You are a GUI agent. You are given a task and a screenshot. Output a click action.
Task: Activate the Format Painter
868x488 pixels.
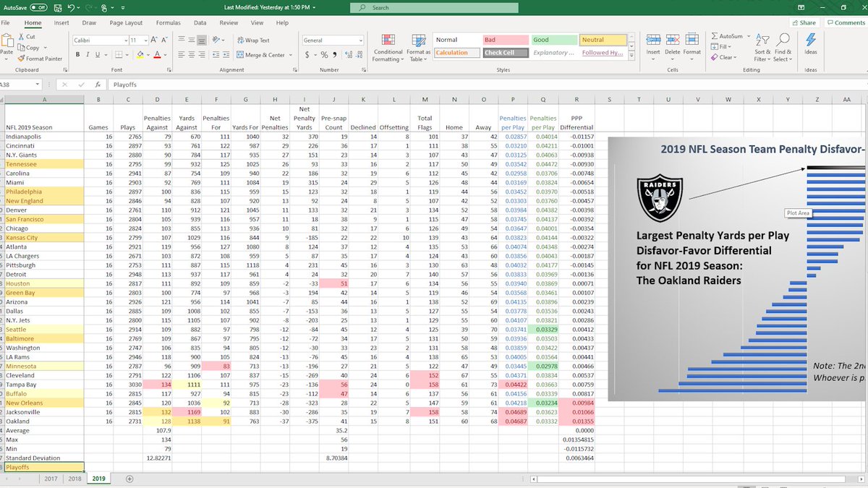coord(40,59)
